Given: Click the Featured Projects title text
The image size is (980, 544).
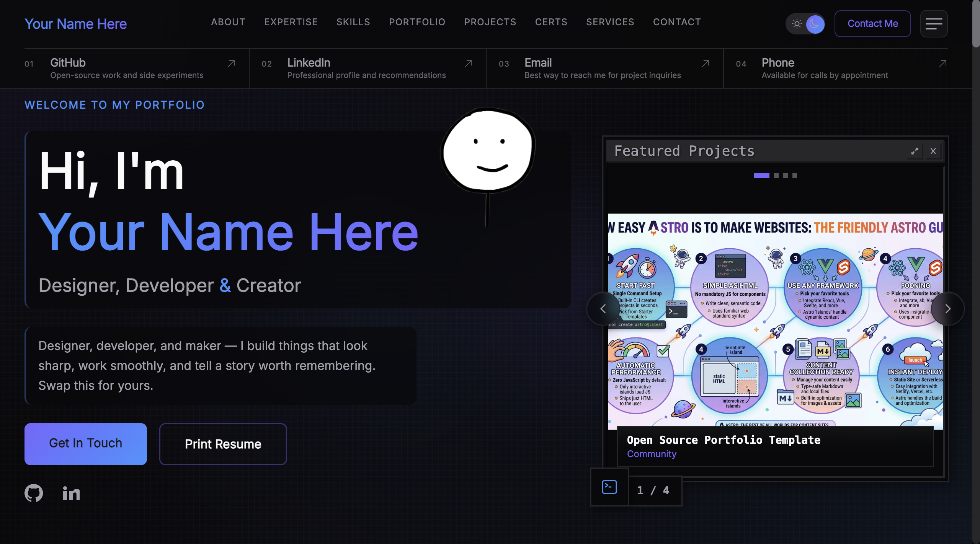Looking at the screenshot, I should click(x=684, y=151).
